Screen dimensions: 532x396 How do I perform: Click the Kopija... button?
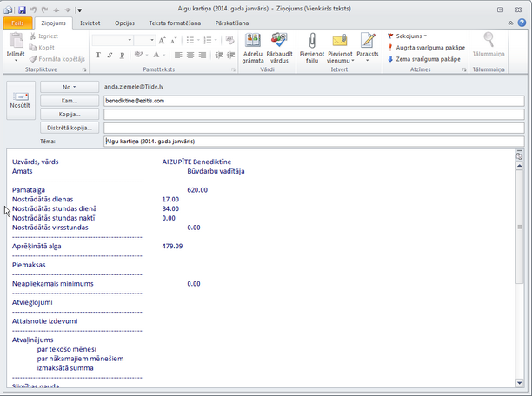(70, 115)
